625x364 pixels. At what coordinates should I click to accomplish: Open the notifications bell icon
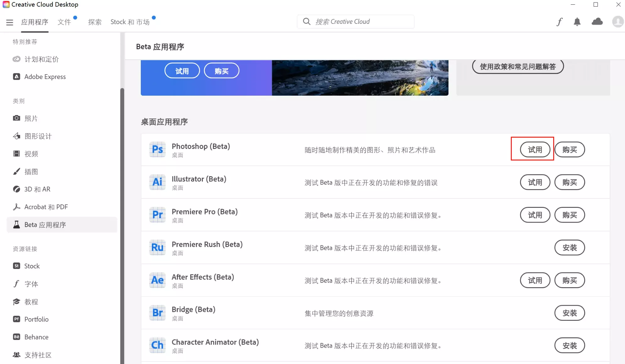click(577, 22)
